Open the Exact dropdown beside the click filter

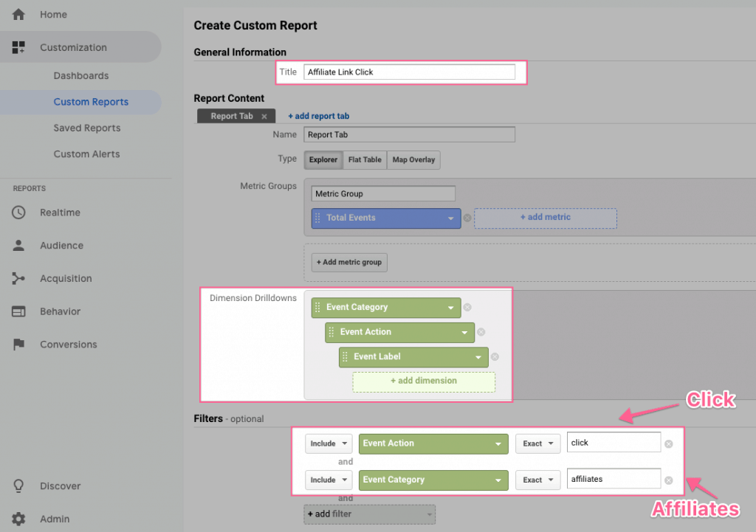tap(537, 443)
